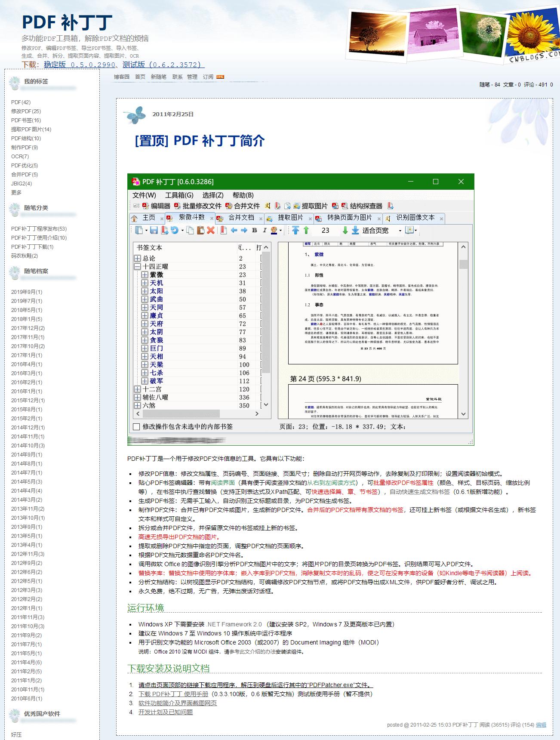Click the OCR icon after 合并文件
Viewport: 560px width, 740px height.
pos(268,206)
